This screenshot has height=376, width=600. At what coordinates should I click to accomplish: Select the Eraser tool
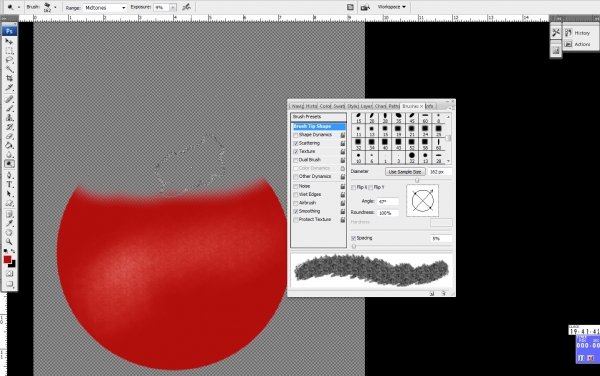click(9, 136)
